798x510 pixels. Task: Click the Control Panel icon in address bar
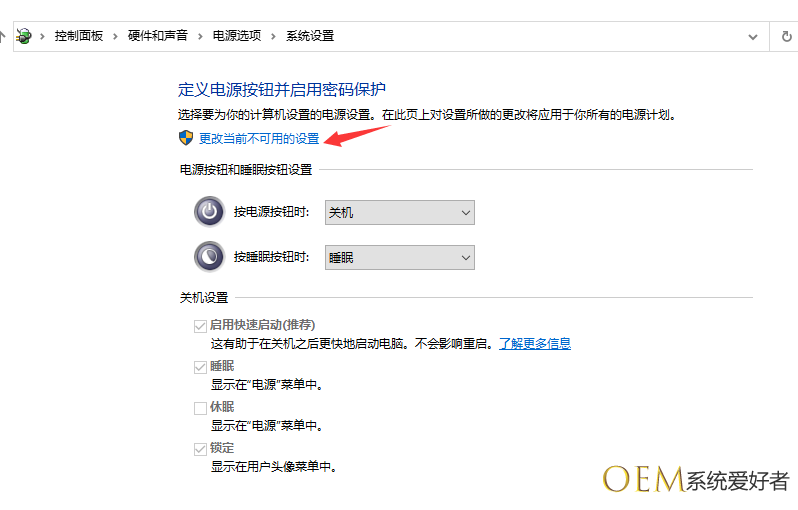[x=23, y=36]
